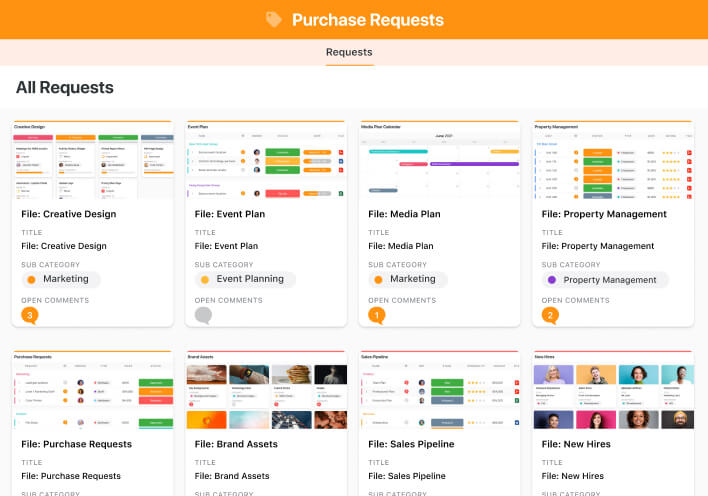Click the tag icon beside Purchase Requests

click(274, 20)
